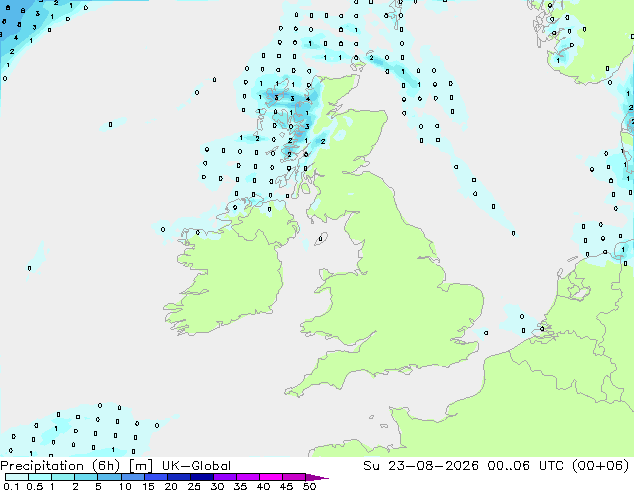Click the 0.1–0.5 palest legend swatch
The width and height of the screenshot is (634, 490).
point(17,477)
